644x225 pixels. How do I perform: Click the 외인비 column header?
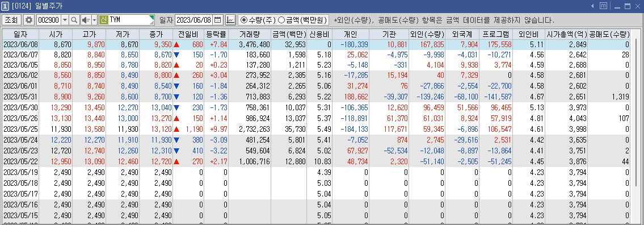coord(529,34)
